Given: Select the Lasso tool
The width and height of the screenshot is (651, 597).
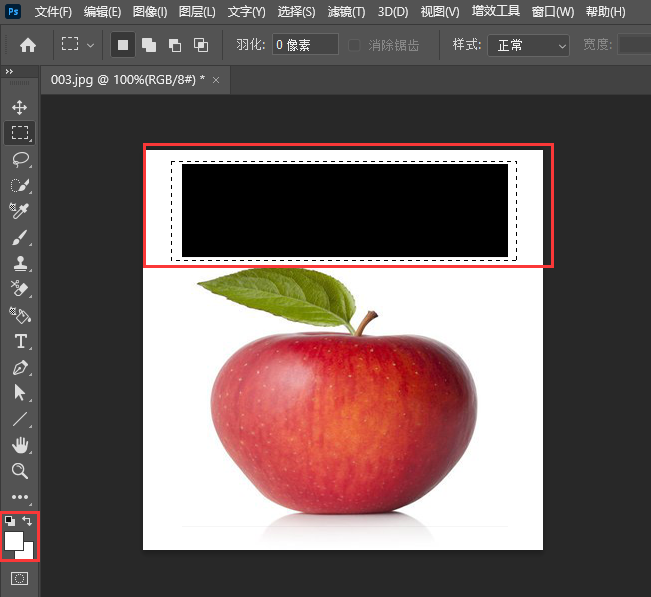Looking at the screenshot, I should pyautogui.click(x=19, y=159).
